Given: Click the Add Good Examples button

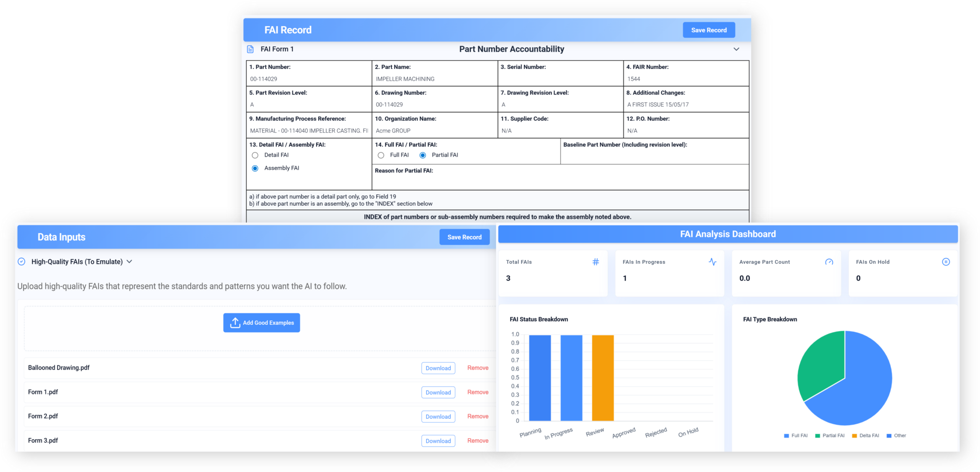Looking at the screenshot, I should 261,322.
